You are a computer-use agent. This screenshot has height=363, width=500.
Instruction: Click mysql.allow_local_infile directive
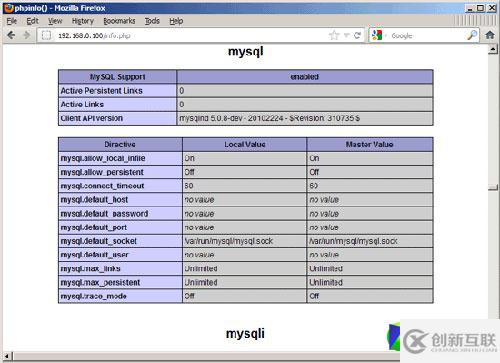[x=103, y=158]
